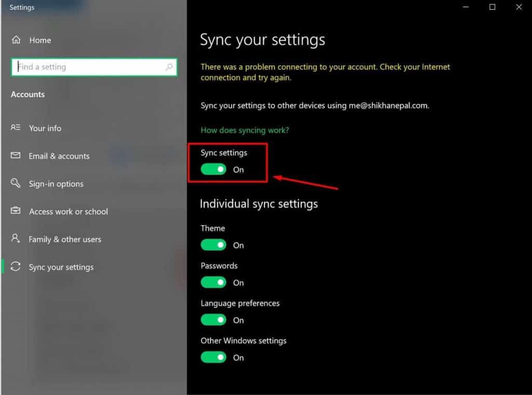Click the 'Theme' setting label
Viewport: 532px width, 395px height.
(x=212, y=228)
